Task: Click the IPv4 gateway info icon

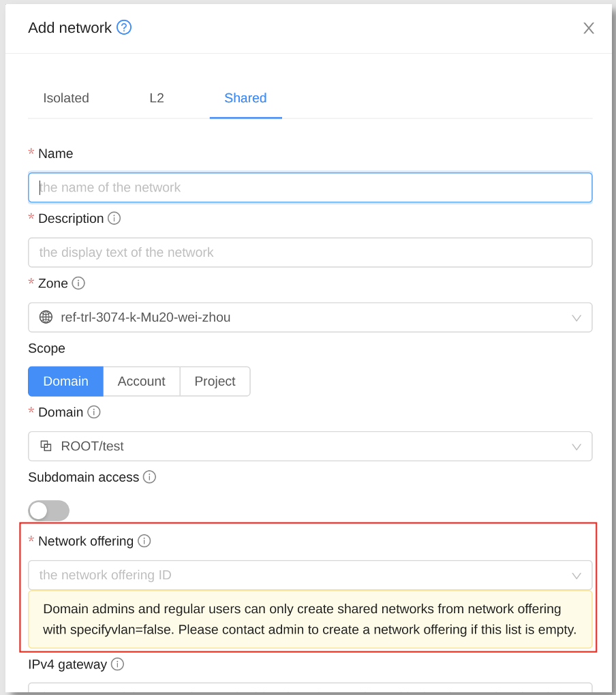Action: pyautogui.click(x=117, y=664)
